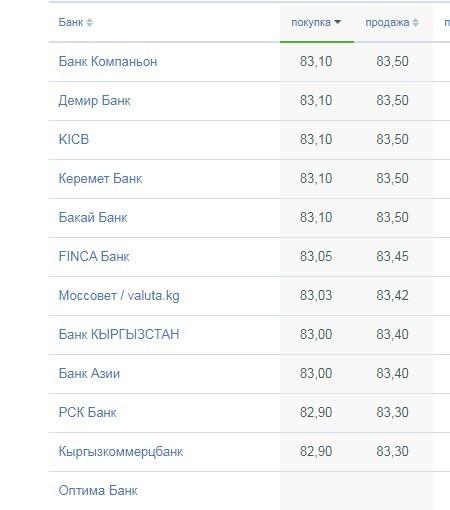Select the покупка column header
The height and width of the screenshot is (510, 450).
point(311,23)
